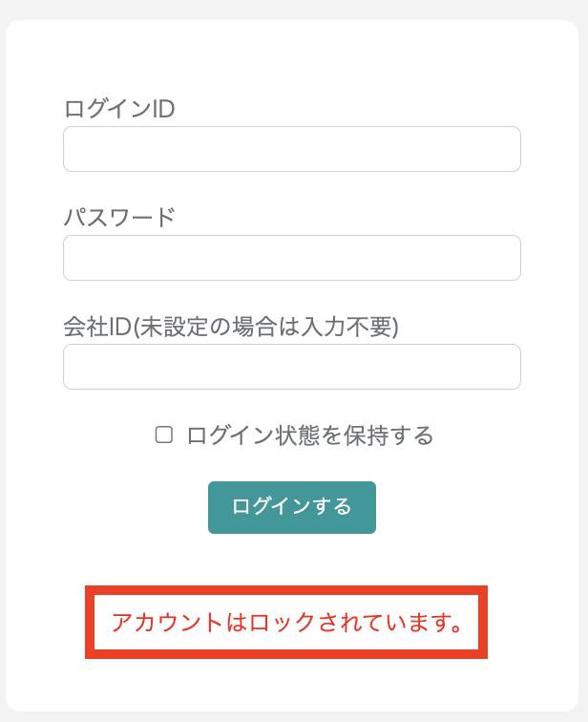
Task: Place cursor in the company ID textbox
Action: (291, 367)
